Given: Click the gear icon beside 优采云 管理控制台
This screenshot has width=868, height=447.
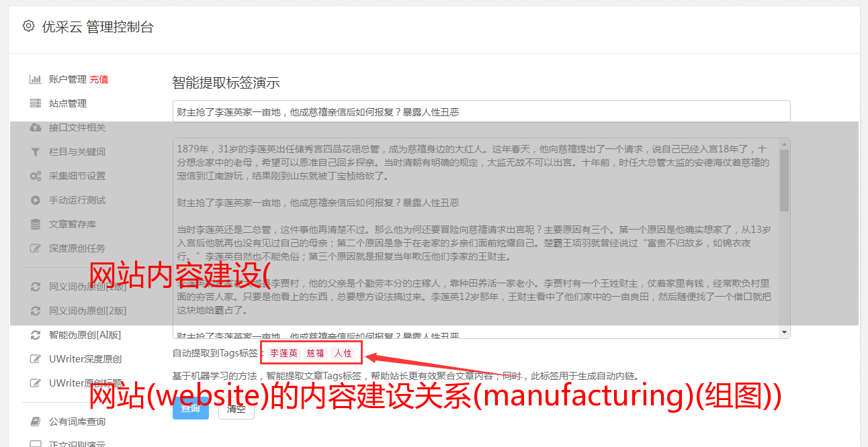Looking at the screenshot, I should click(28, 26).
